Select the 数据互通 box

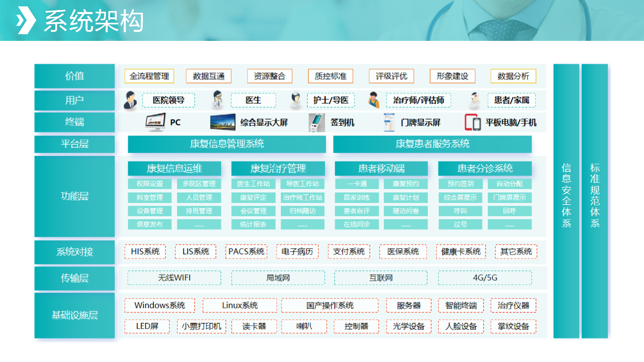(x=209, y=76)
